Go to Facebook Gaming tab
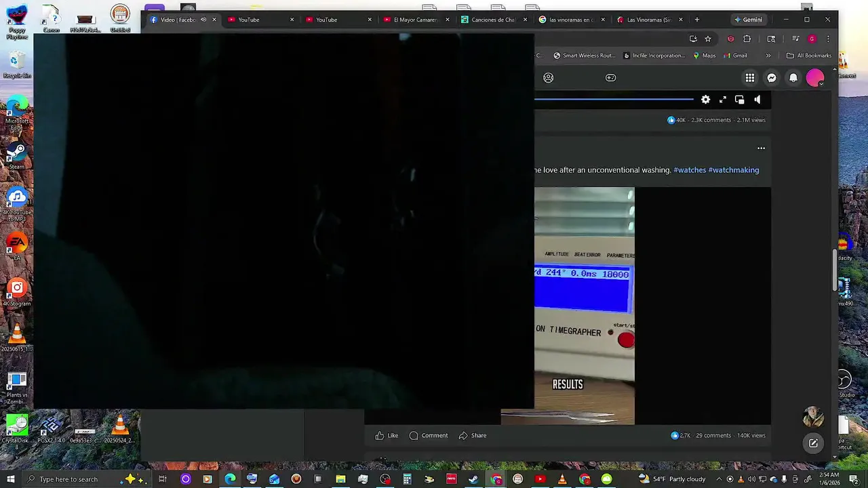The image size is (868, 488). point(610,78)
